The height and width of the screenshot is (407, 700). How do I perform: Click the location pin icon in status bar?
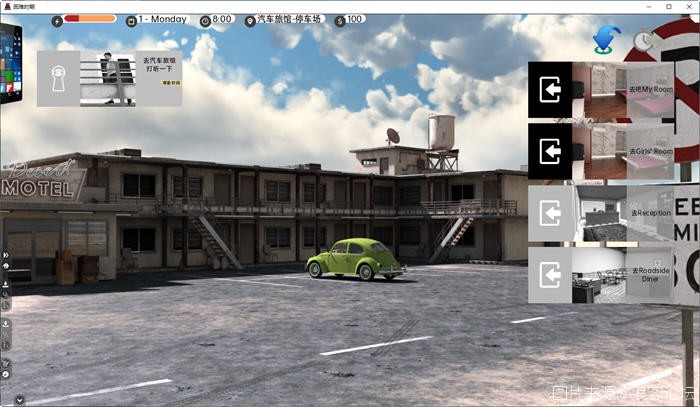(249, 19)
